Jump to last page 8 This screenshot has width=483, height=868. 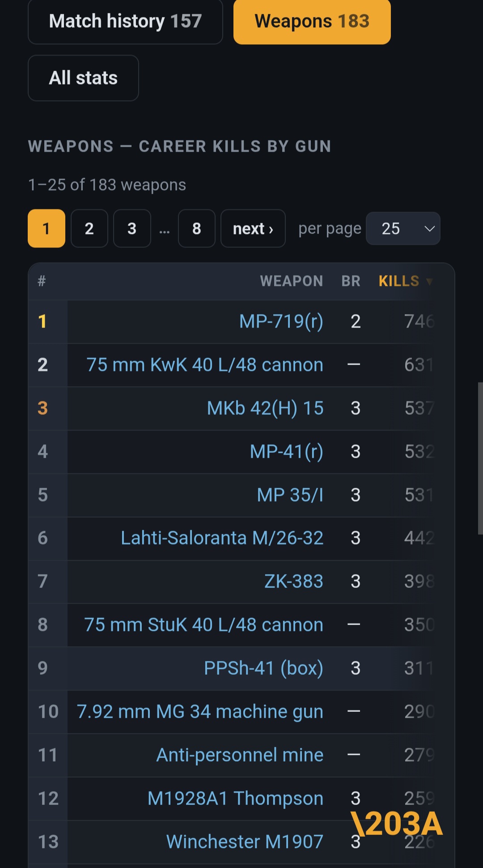point(197,229)
